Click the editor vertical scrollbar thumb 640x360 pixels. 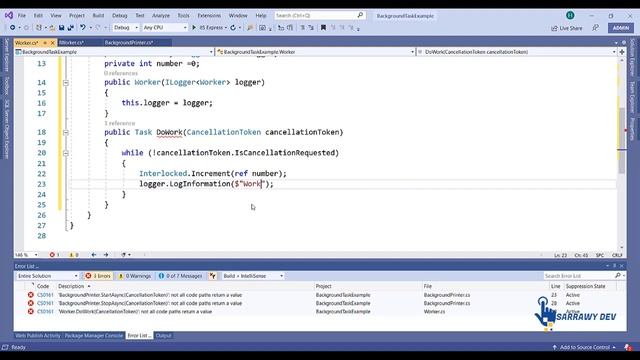(x=622, y=141)
